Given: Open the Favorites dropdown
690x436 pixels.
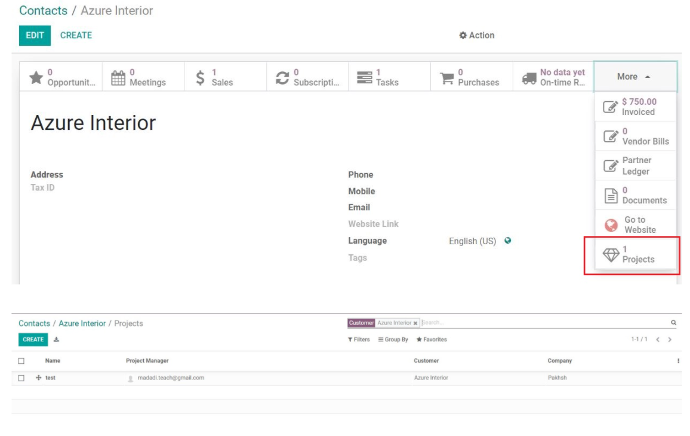Looking at the screenshot, I should click(x=432, y=340).
